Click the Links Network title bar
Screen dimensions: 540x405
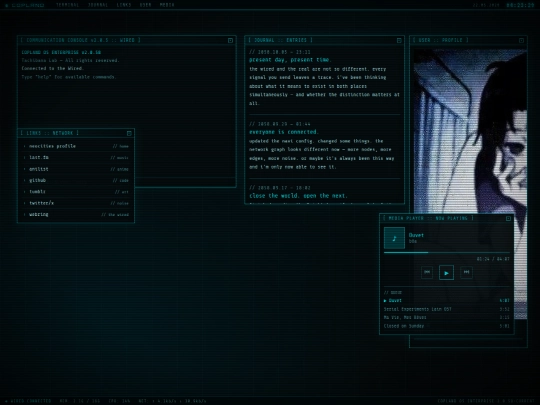click(76, 133)
